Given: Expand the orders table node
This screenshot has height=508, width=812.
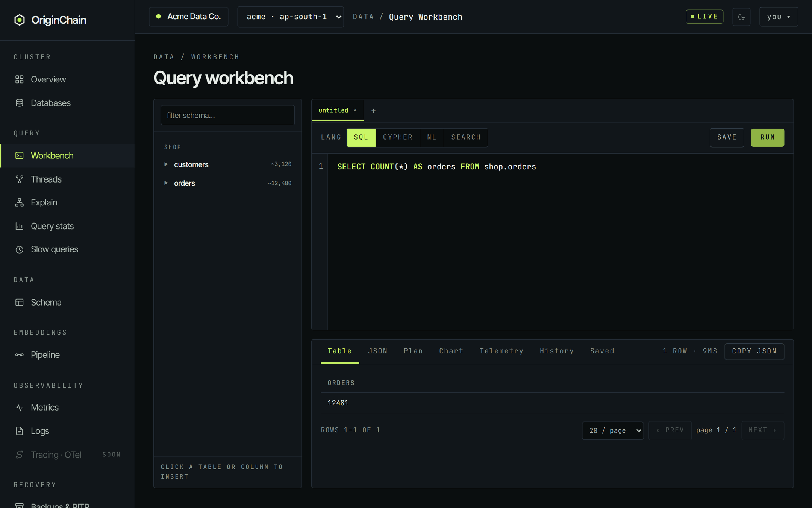Looking at the screenshot, I should [x=166, y=183].
